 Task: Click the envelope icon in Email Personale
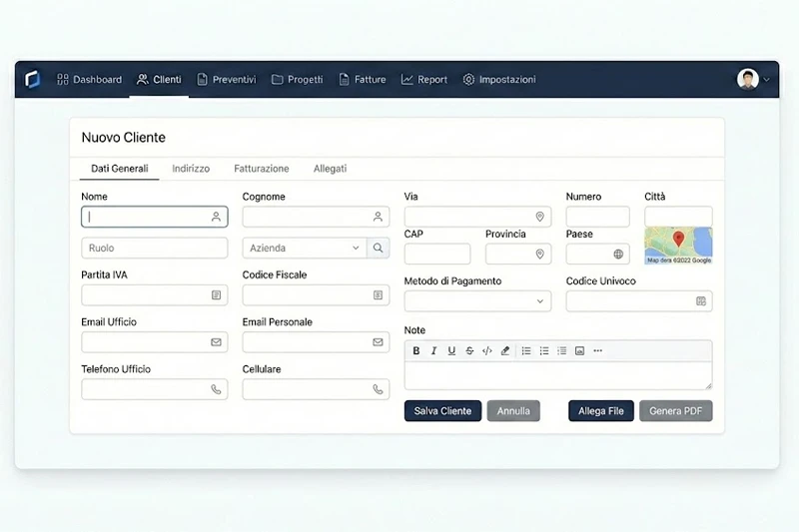click(x=378, y=342)
